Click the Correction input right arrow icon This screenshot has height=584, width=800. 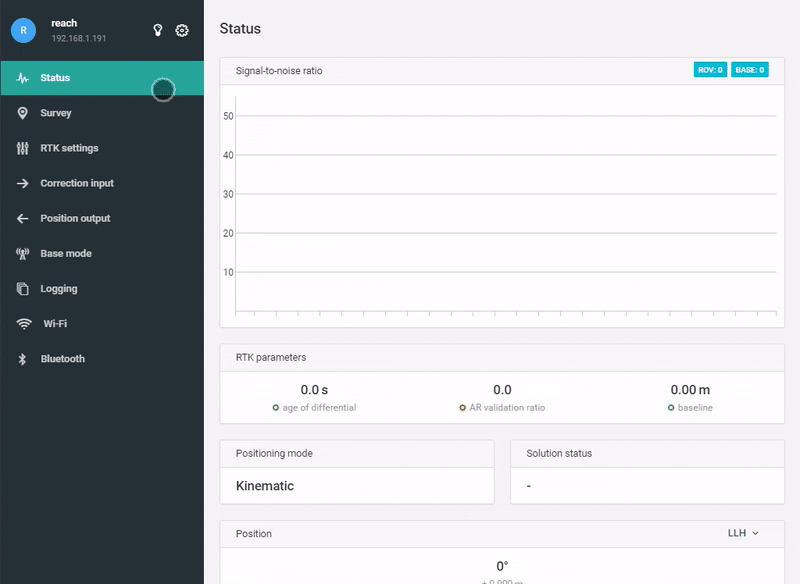click(22, 183)
